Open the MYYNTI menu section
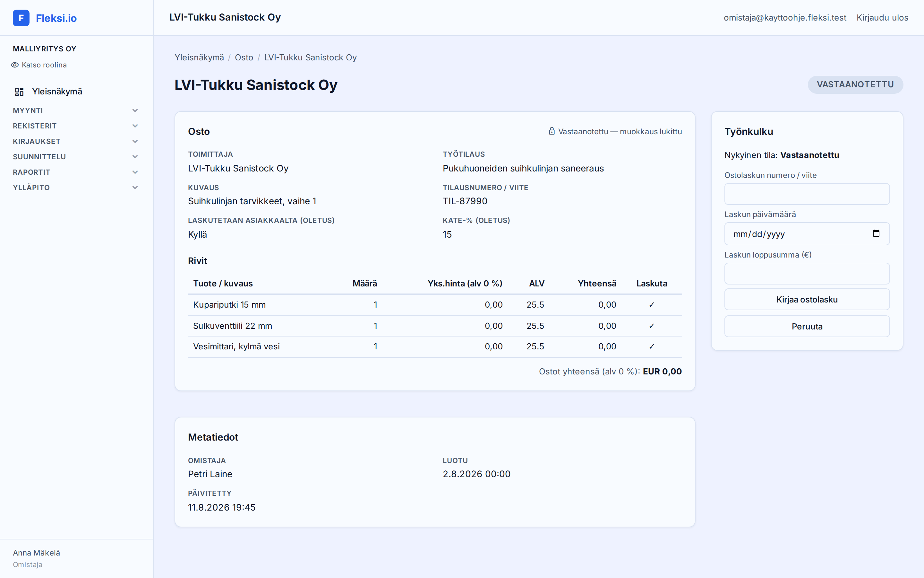 (76, 110)
